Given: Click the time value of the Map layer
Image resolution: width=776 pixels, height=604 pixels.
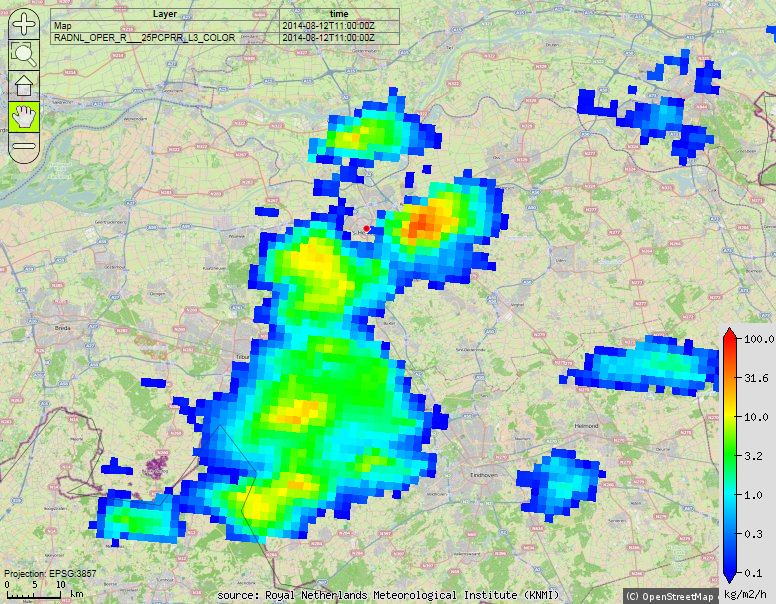Looking at the screenshot, I should [x=328, y=26].
